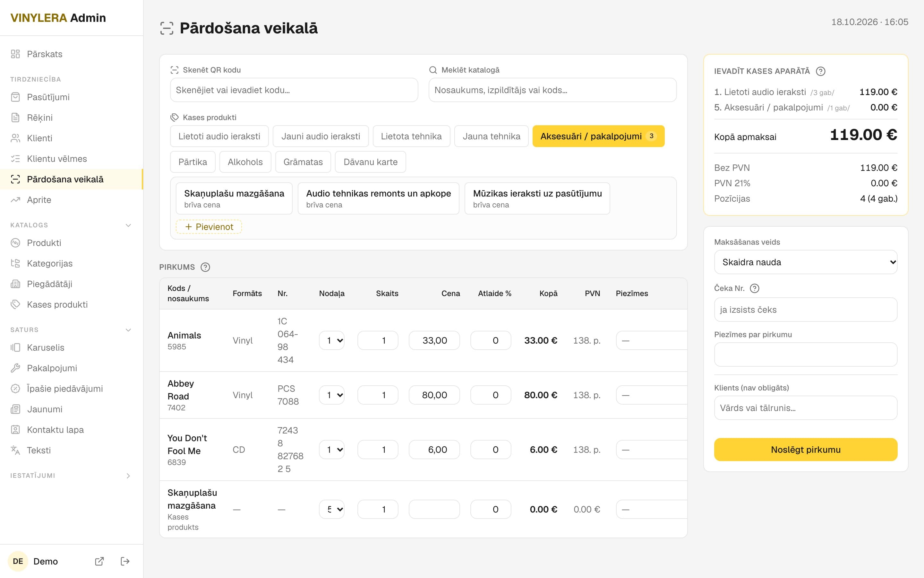
Task: Click the + Pievienot button
Action: coord(209,227)
